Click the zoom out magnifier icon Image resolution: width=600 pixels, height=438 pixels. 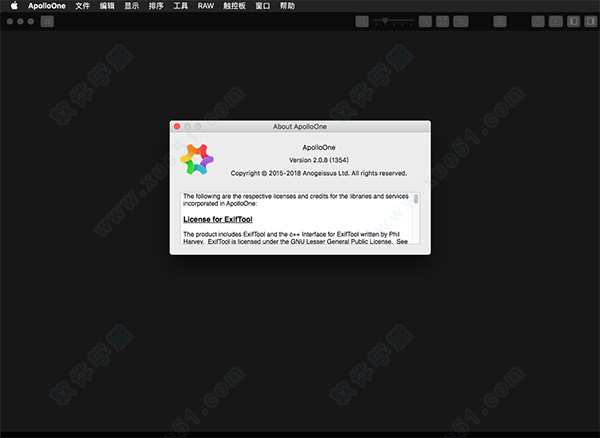[362, 21]
